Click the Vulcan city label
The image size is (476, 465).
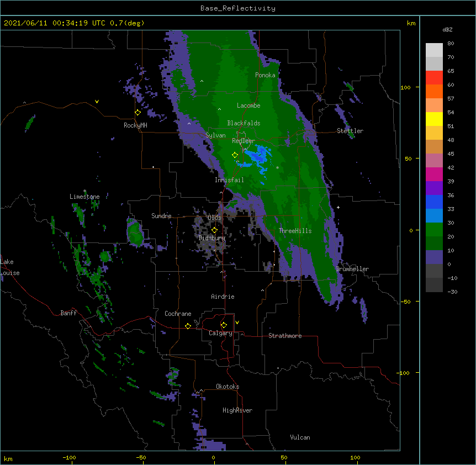pos(300,437)
